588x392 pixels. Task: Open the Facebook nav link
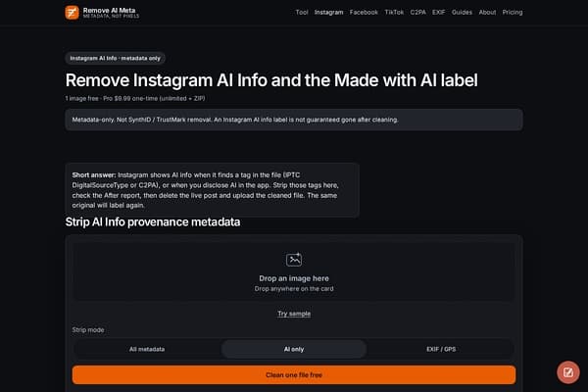tap(364, 13)
